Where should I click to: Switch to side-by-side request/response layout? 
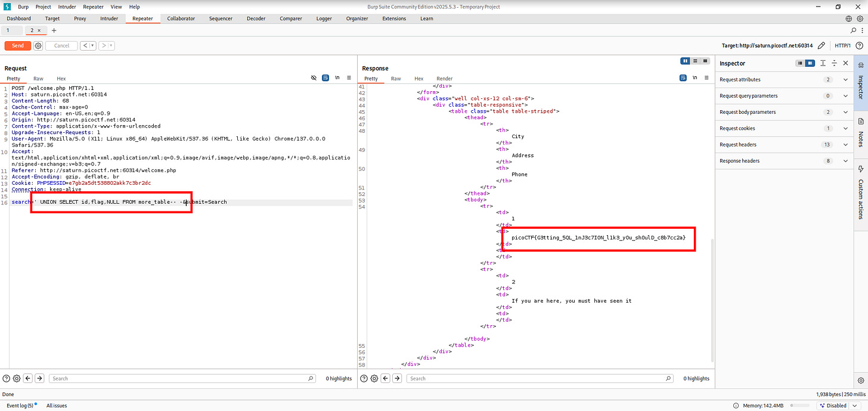coord(686,61)
